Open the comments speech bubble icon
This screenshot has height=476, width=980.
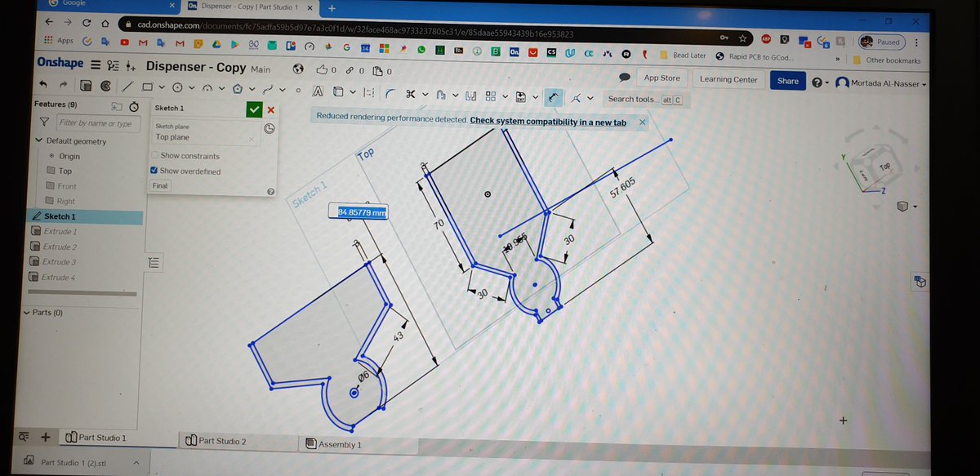point(624,78)
